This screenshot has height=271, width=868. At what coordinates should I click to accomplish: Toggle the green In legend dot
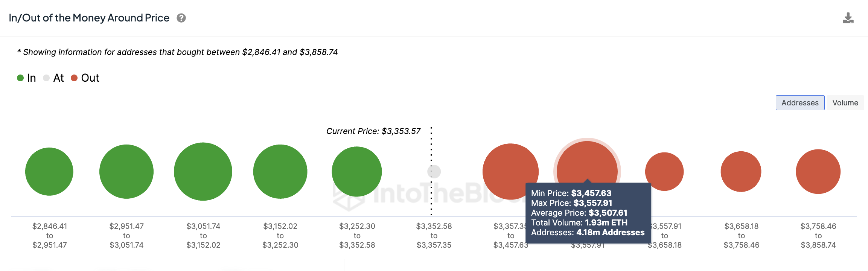pos(20,78)
